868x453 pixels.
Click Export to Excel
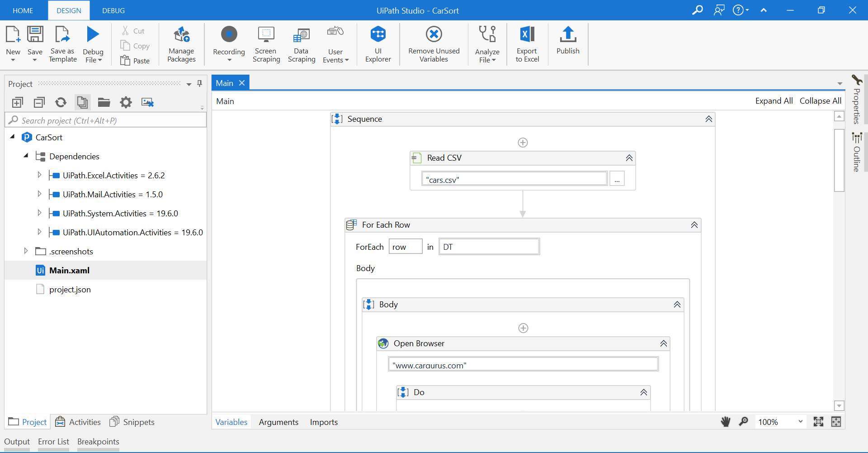(527, 44)
